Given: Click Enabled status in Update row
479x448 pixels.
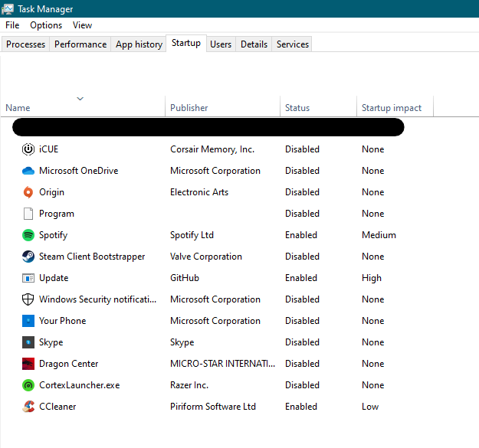Looking at the screenshot, I should click(301, 278).
